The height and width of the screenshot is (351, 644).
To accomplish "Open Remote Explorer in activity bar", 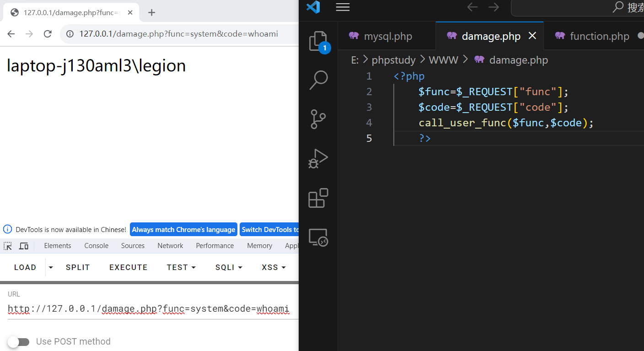I will pos(318,238).
